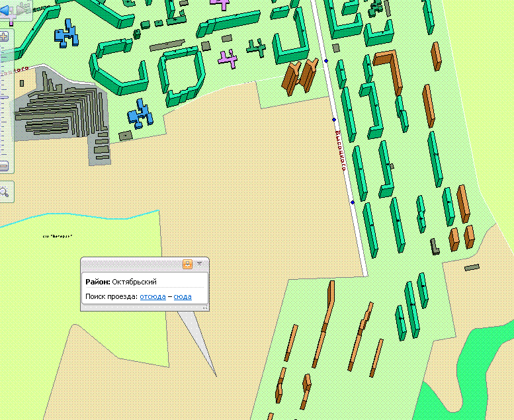Click the orange icon in the popup header
This screenshot has height=420, width=514.
[187, 264]
